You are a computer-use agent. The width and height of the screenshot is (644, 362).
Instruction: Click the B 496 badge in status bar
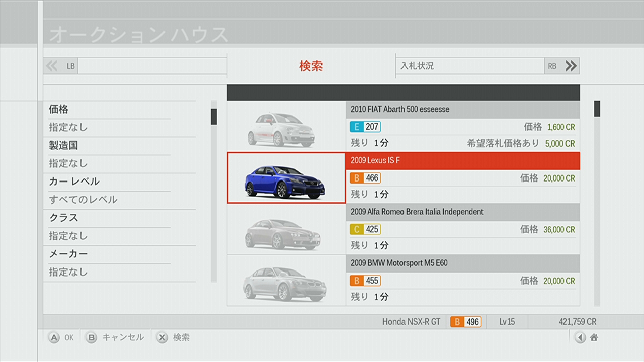(466, 322)
